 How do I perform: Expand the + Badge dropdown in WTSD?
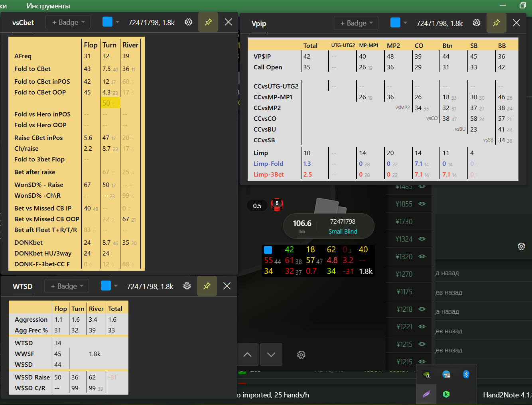click(67, 286)
